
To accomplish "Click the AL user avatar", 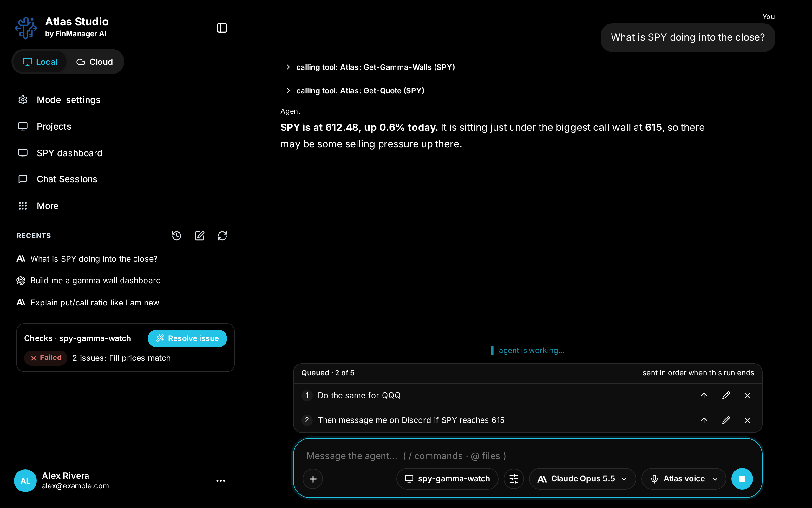I will tap(25, 481).
